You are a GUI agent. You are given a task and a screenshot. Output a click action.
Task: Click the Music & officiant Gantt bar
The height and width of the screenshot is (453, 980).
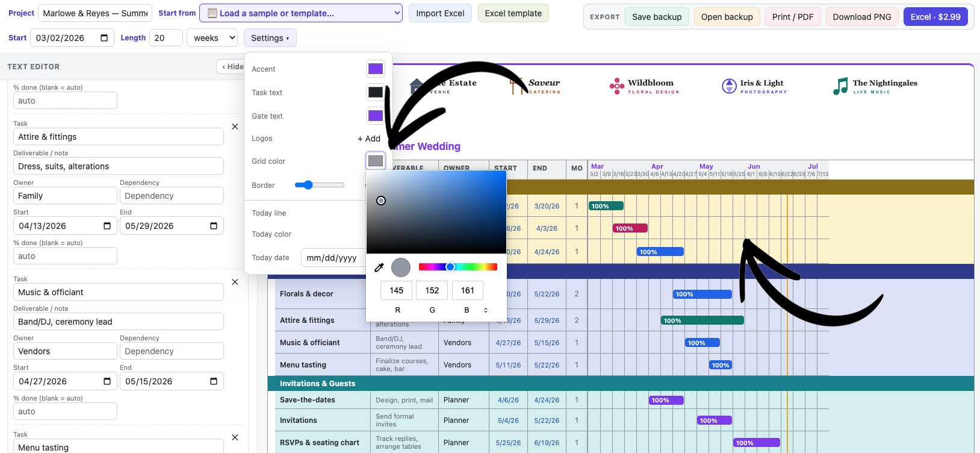702,343
